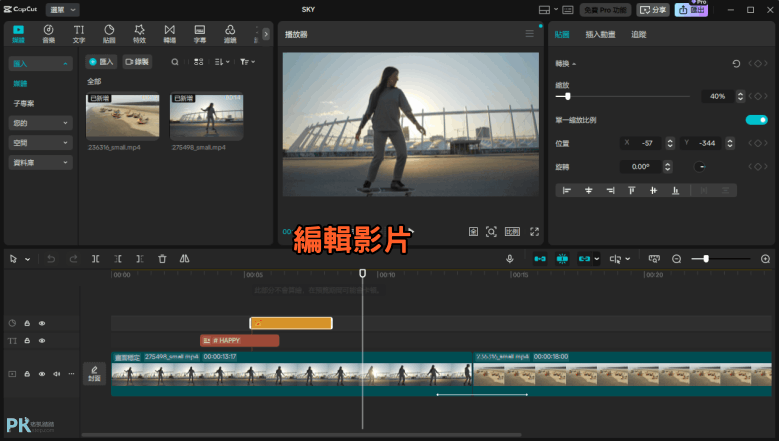Open the player hamburger menu
This screenshot has height=441, width=779.
[x=530, y=34]
